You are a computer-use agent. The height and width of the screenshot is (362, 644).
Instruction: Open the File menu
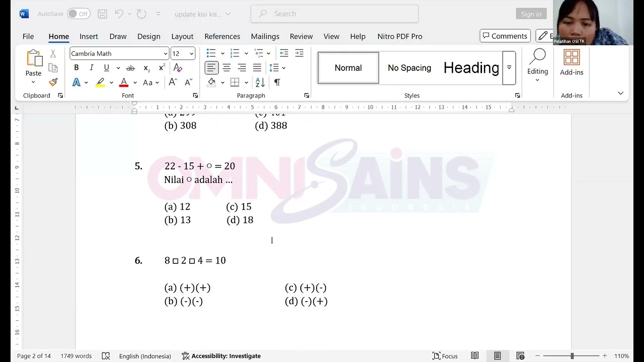[x=28, y=36]
